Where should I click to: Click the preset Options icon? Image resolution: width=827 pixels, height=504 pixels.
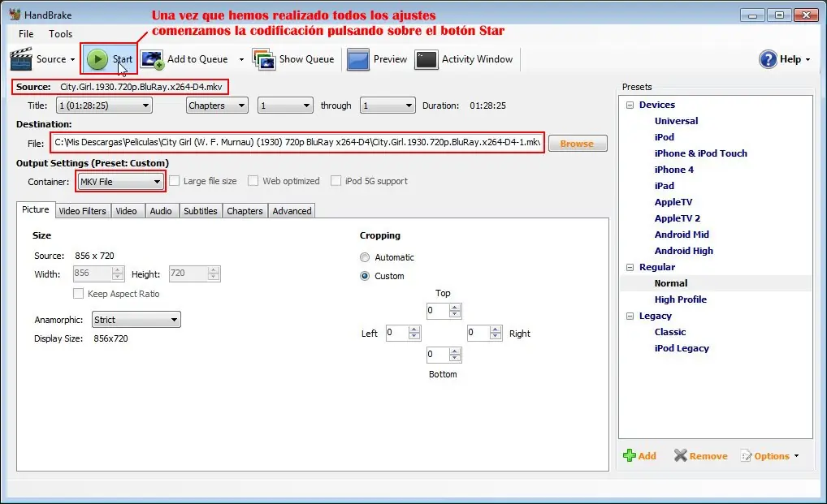(x=747, y=456)
